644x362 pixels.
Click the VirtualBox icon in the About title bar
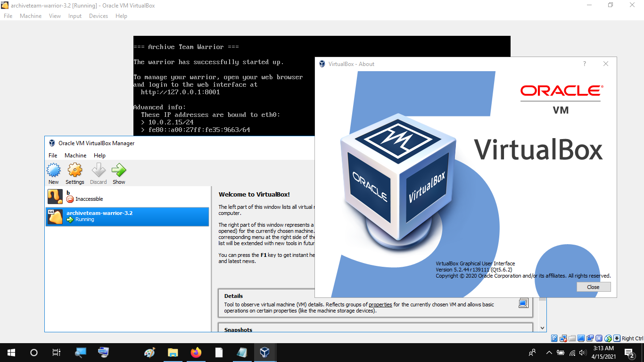(x=322, y=64)
